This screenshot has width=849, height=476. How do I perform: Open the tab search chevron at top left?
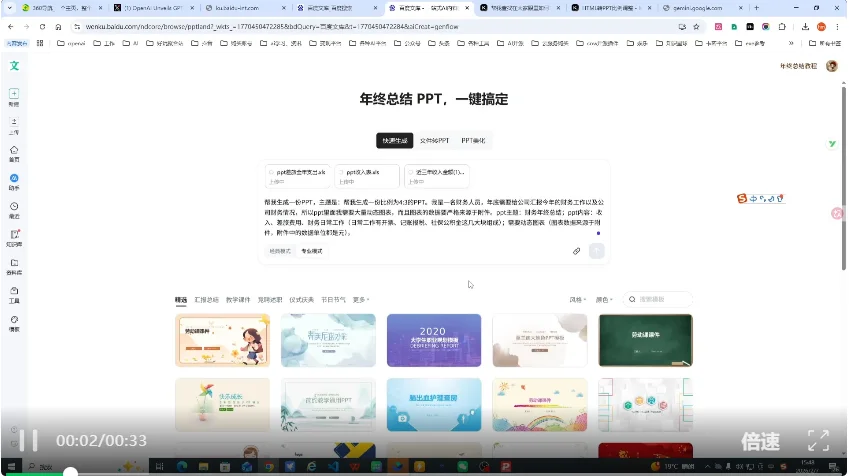coord(9,8)
